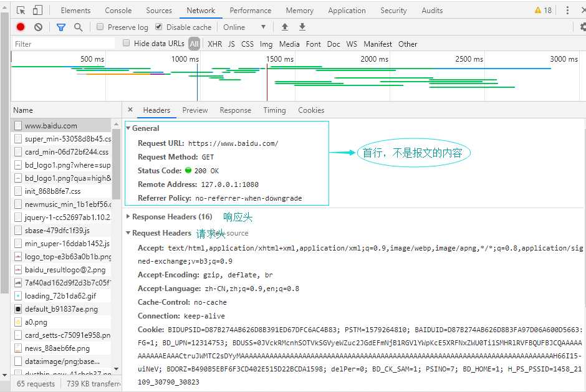This screenshot has width=586, height=392.
Task: Click icon beside a0.png
Action: (x=18, y=322)
